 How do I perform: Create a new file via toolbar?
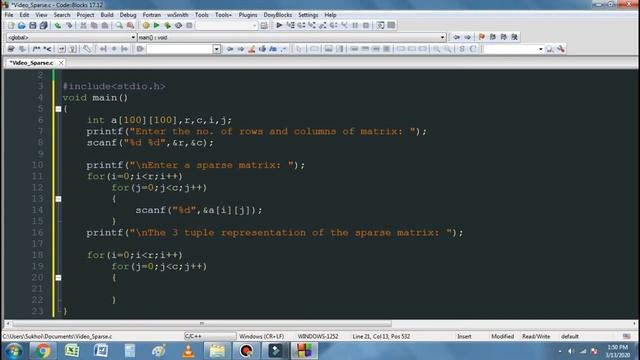[11, 25]
